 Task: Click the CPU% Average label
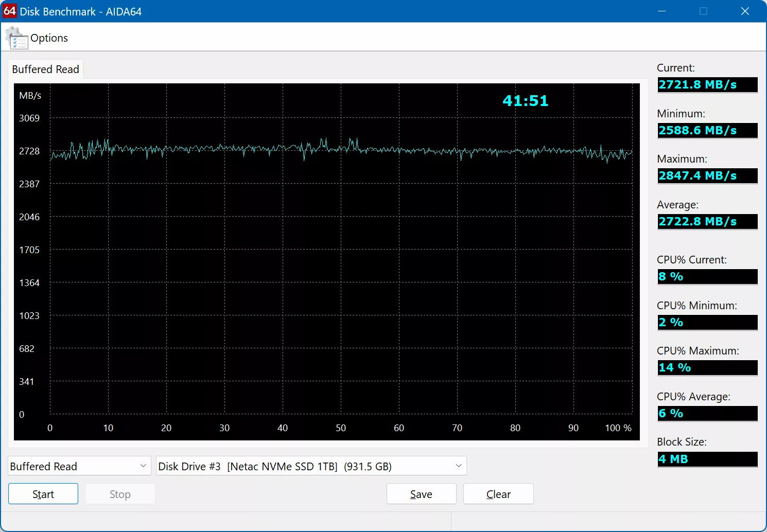click(693, 397)
